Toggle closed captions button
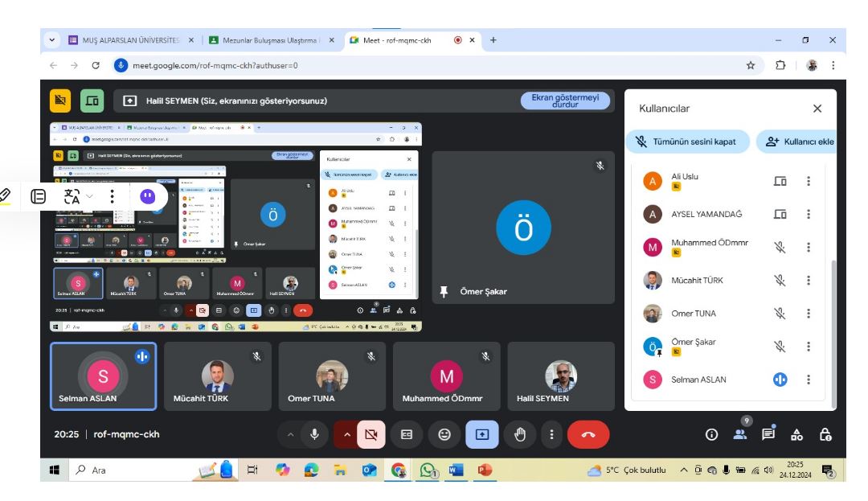Image resolution: width=868 pixels, height=501 pixels. (407, 434)
